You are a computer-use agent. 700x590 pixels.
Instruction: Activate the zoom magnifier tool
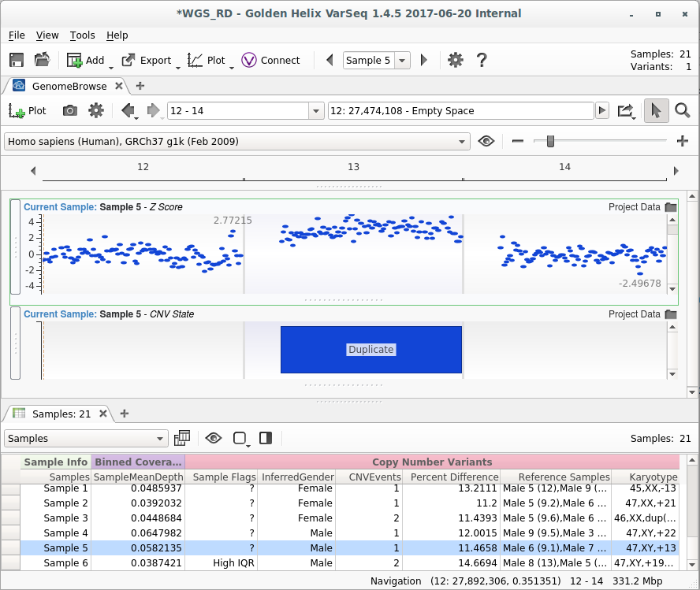click(x=683, y=110)
